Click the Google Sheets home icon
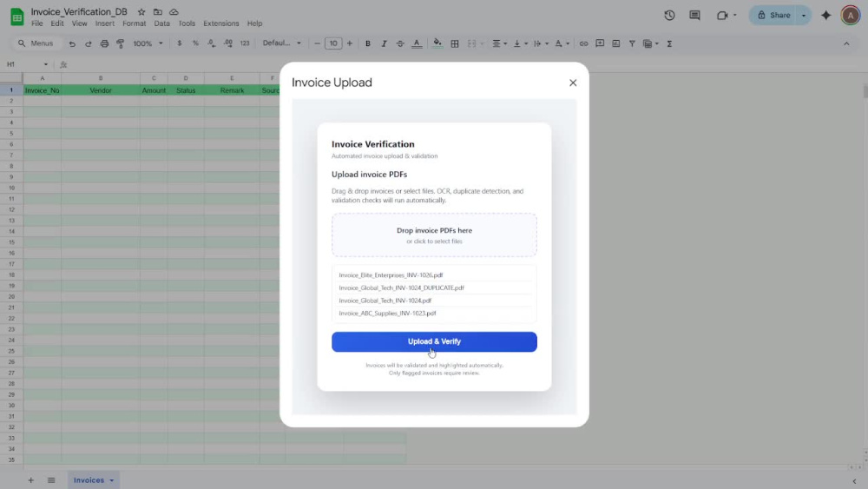The height and width of the screenshot is (489, 868). [16, 17]
